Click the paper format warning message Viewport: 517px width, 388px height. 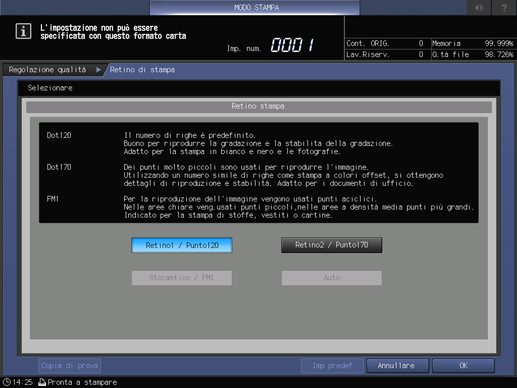(x=113, y=32)
